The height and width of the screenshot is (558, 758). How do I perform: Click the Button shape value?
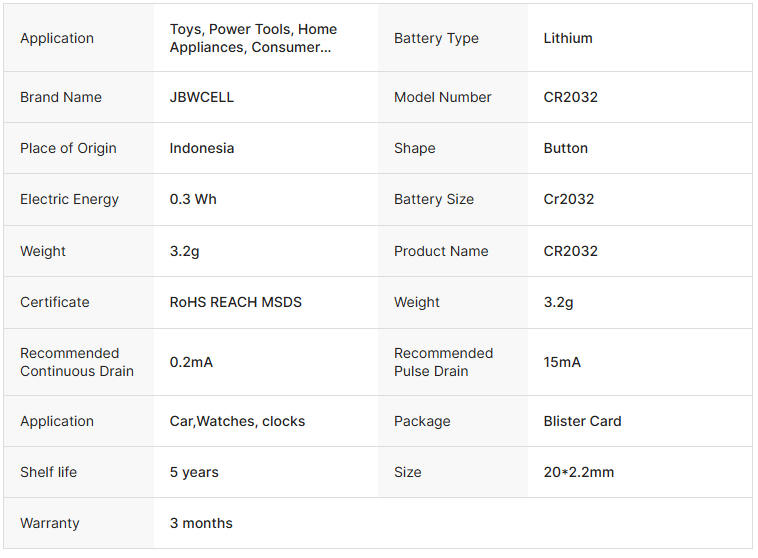point(565,148)
